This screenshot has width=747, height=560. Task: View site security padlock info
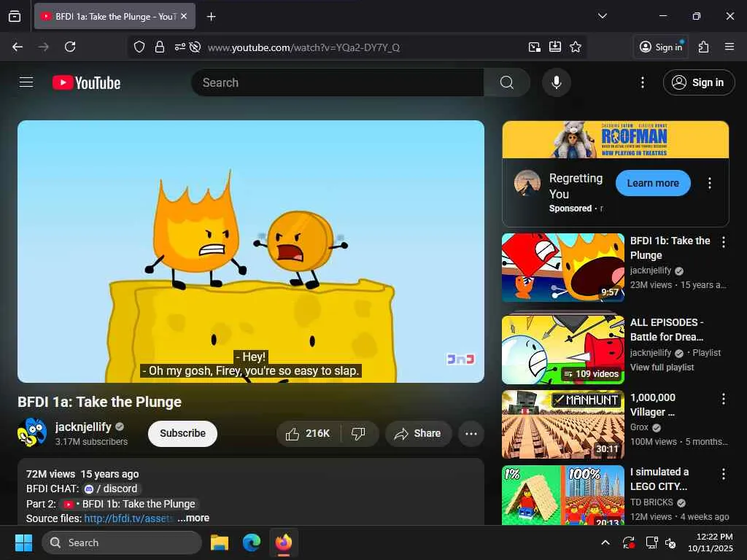coord(160,47)
